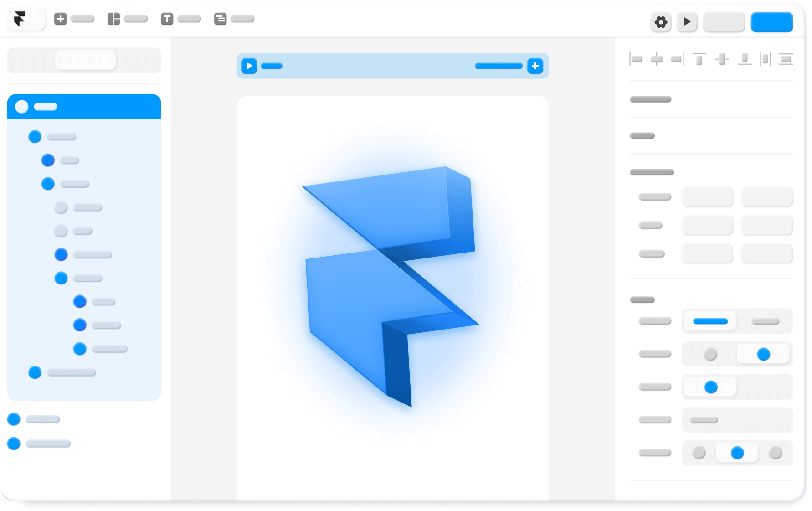This screenshot has width=812, height=511.
Task: Click the align horizontal center icon
Action: tap(657, 59)
